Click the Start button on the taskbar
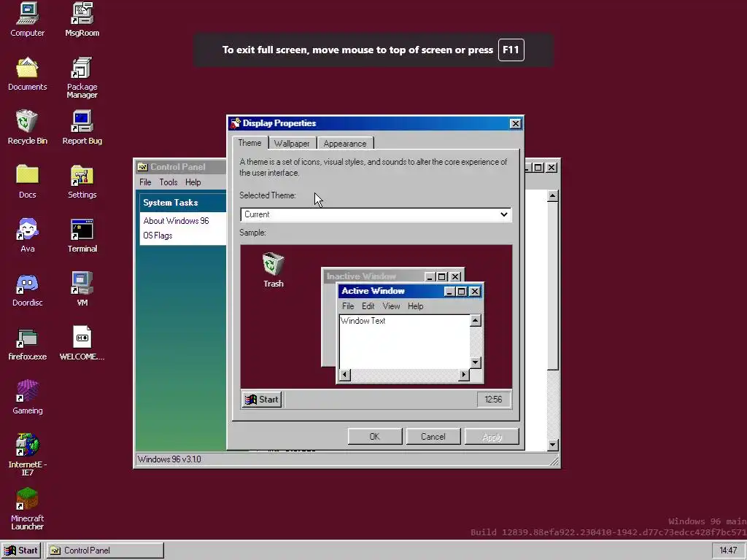The image size is (747, 560). (21, 551)
